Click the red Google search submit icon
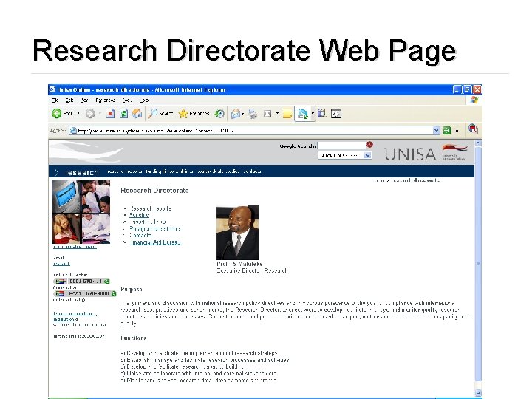532x399 pixels. tap(369, 145)
